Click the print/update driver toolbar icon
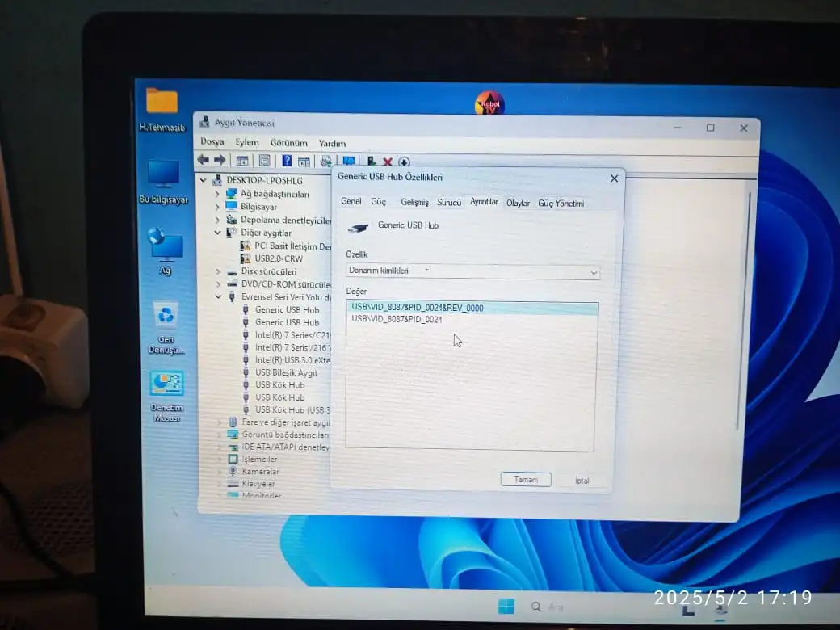This screenshot has height=630, width=840. click(325, 162)
